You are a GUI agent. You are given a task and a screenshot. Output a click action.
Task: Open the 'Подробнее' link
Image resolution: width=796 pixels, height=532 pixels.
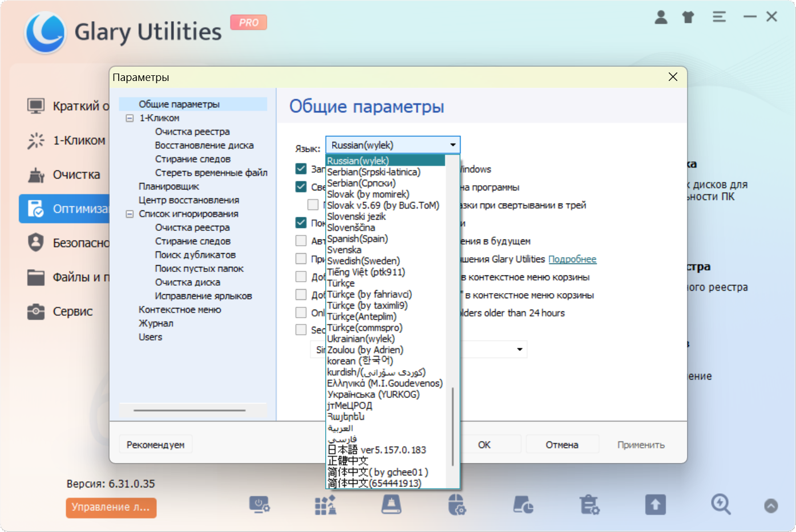572,259
